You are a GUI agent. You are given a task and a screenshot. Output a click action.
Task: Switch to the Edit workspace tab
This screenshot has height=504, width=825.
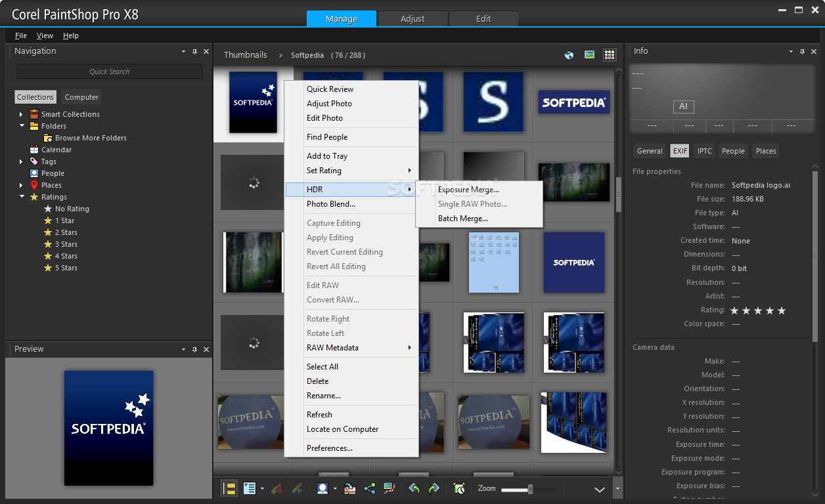point(483,18)
